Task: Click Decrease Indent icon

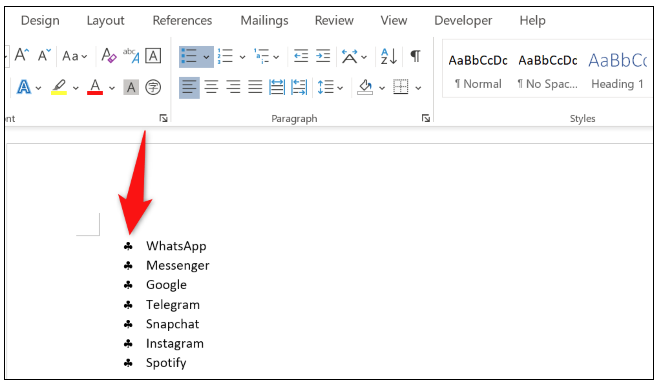Action: pos(301,56)
